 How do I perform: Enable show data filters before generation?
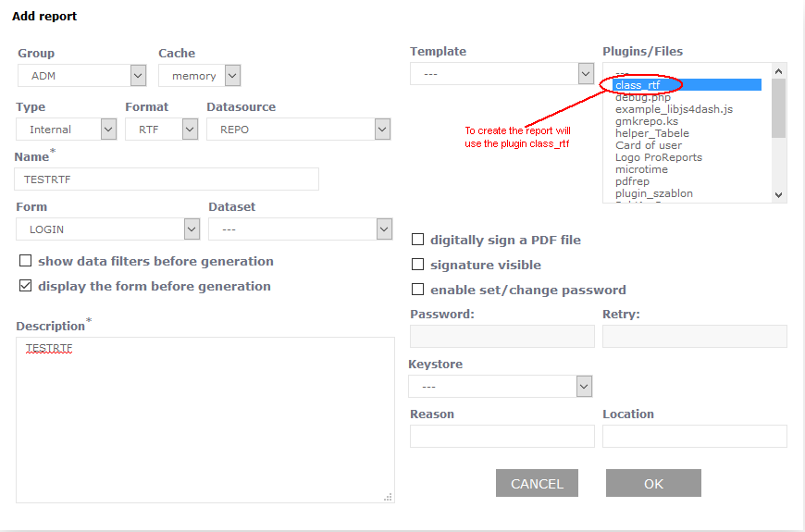(26, 261)
